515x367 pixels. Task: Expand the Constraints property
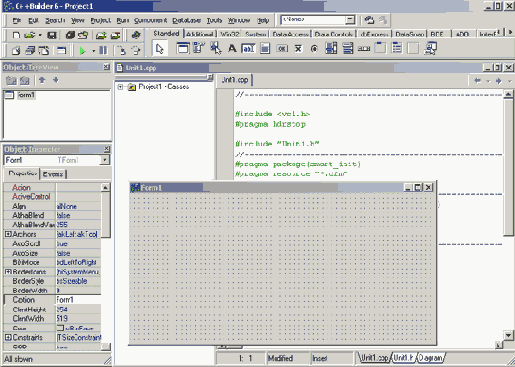coord(8,337)
